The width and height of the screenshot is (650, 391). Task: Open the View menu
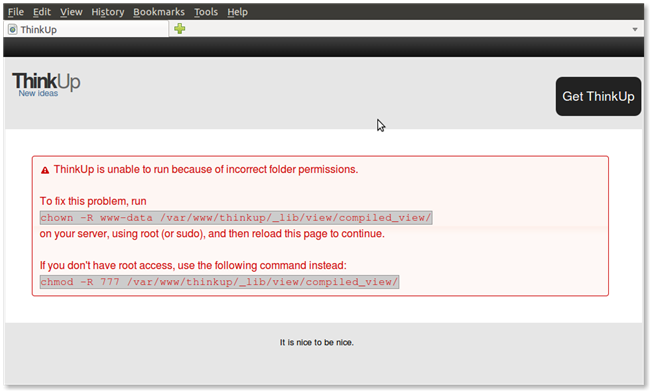pos(71,12)
